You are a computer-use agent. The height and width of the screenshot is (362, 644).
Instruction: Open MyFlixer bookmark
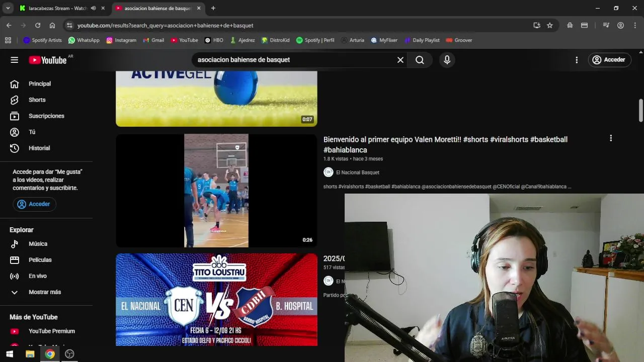(384, 40)
